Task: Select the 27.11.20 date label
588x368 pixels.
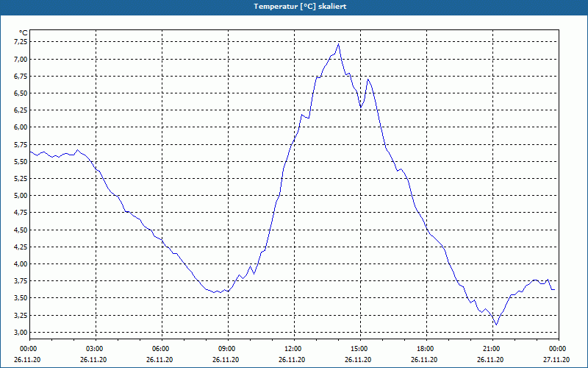Action: (x=556, y=360)
